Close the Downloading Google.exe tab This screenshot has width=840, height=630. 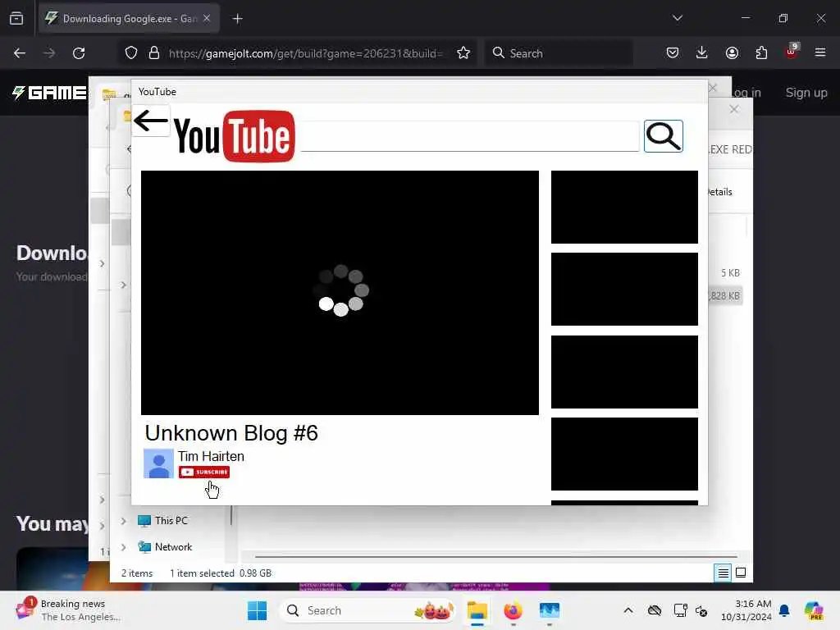coord(207,18)
